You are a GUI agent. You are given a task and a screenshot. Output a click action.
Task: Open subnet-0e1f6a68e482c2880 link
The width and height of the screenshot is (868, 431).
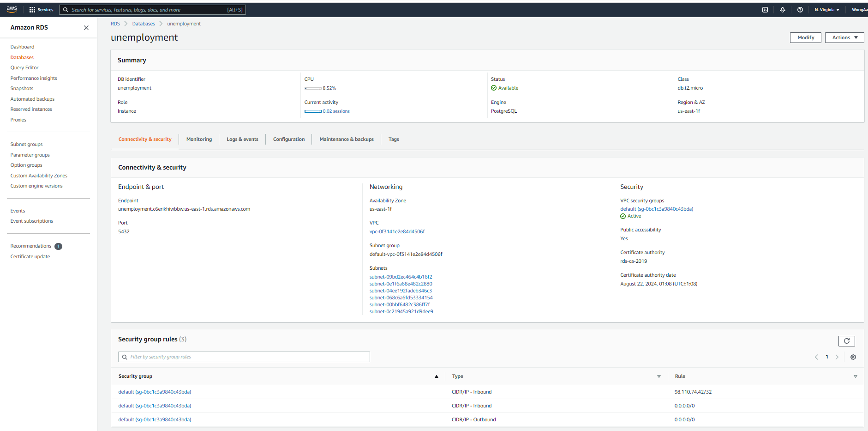401,284
